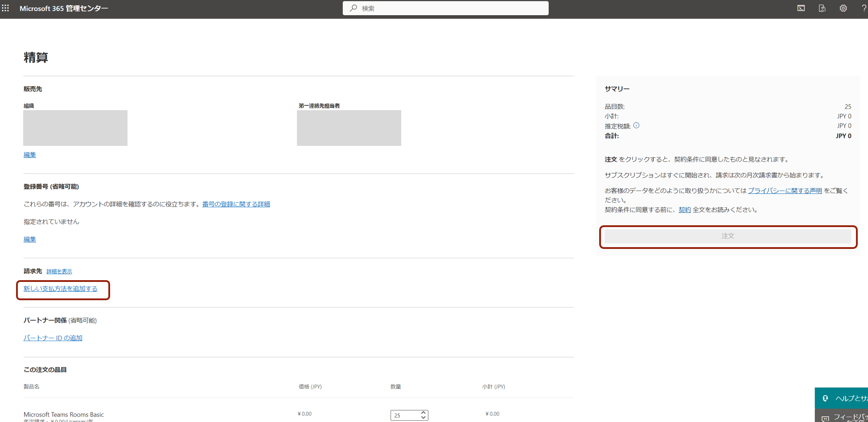Click the search magnifier icon

pyautogui.click(x=354, y=8)
